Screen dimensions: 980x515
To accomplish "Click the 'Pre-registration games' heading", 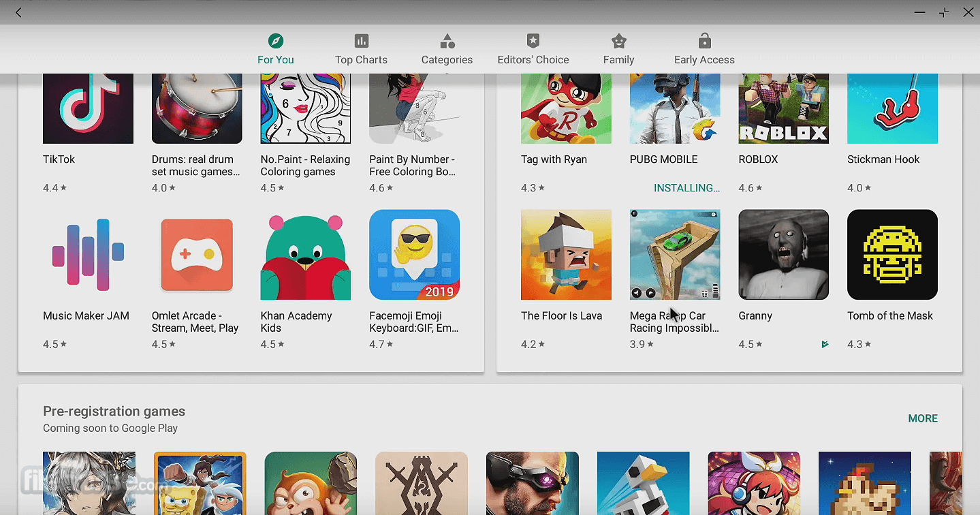I will 114,411.
